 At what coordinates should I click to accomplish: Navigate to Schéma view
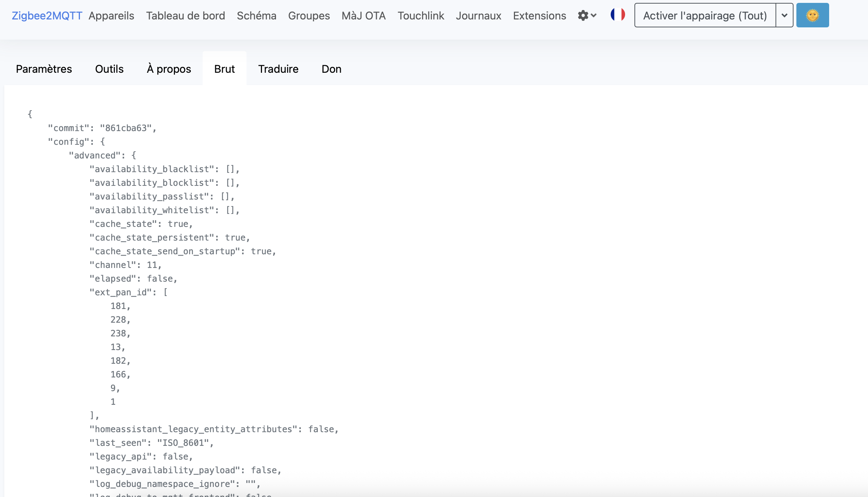click(x=256, y=15)
